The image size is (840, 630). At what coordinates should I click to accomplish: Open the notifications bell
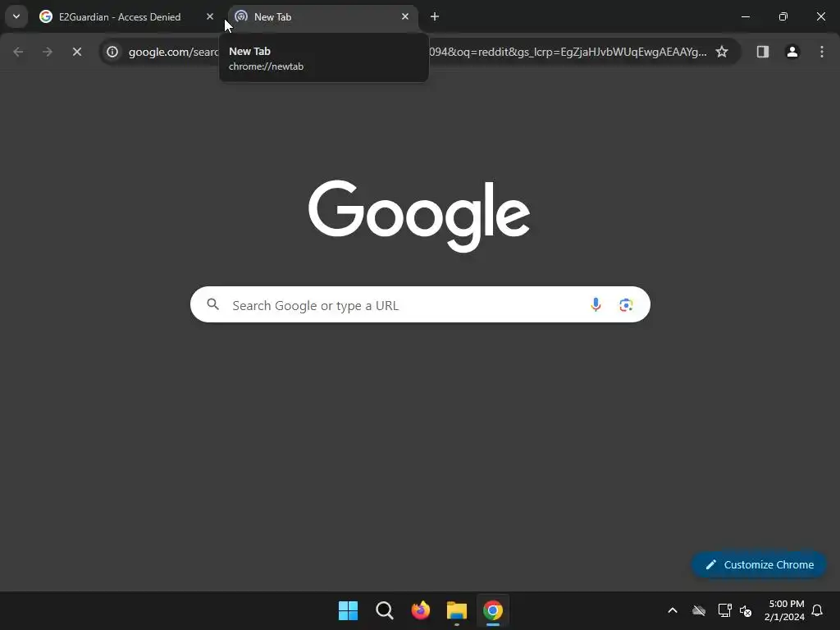[x=818, y=610]
